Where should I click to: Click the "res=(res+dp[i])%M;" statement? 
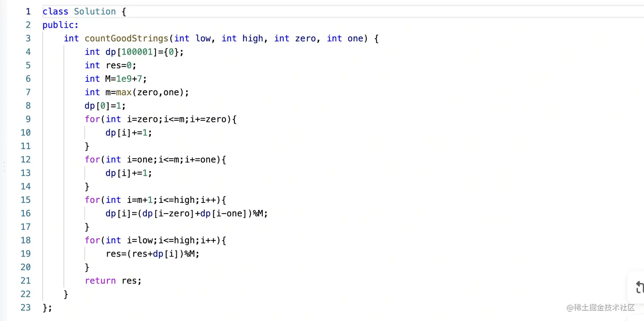(x=153, y=254)
